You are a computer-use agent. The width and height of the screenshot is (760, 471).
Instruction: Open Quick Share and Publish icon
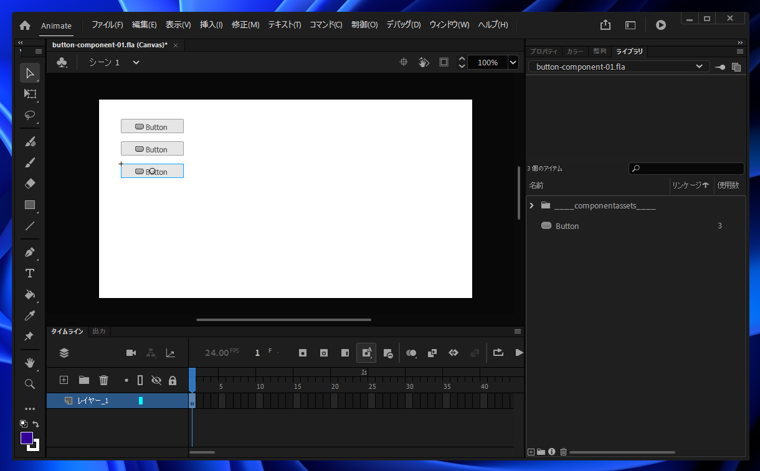pos(605,25)
